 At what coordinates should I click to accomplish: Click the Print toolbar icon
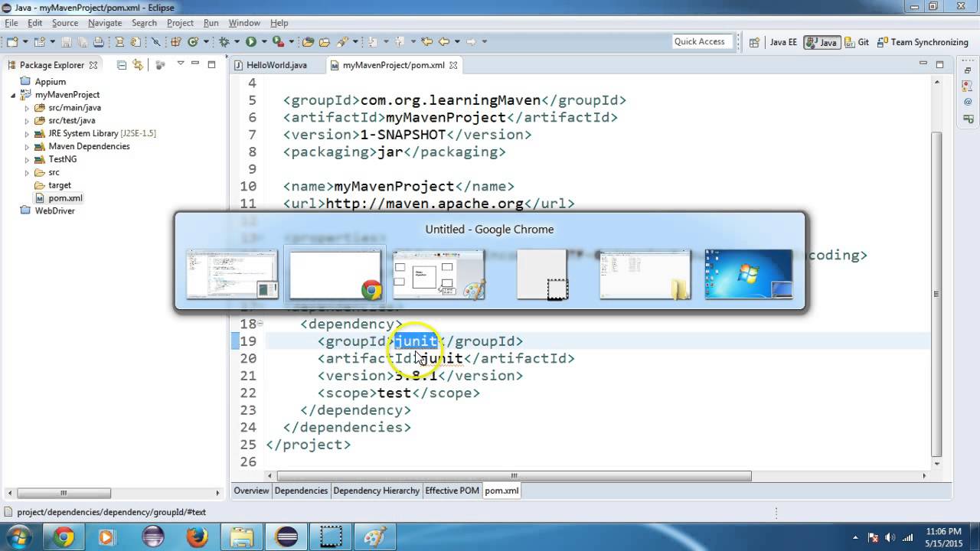point(98,41)
